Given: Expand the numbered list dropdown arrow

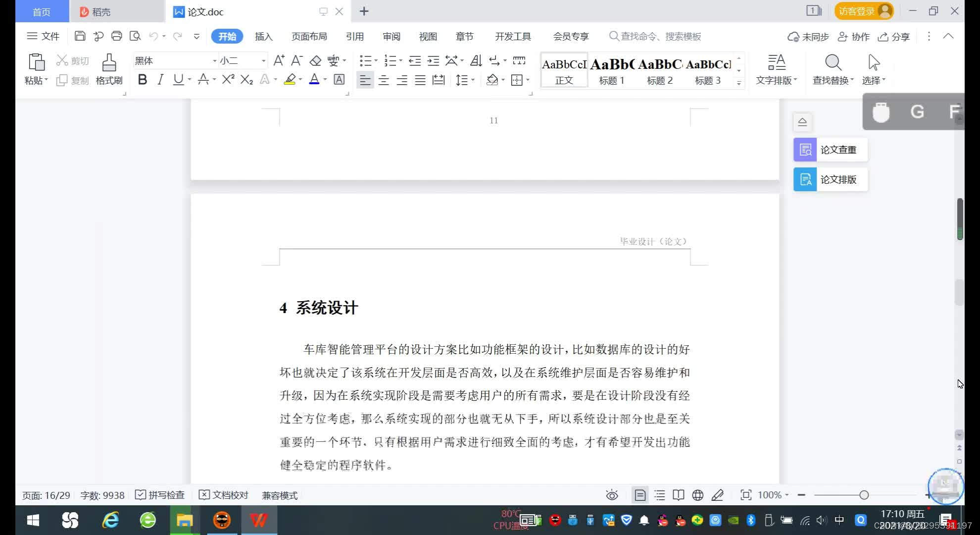Looking at the screenshot, I should pyautogui.click(x=400, y=60).
